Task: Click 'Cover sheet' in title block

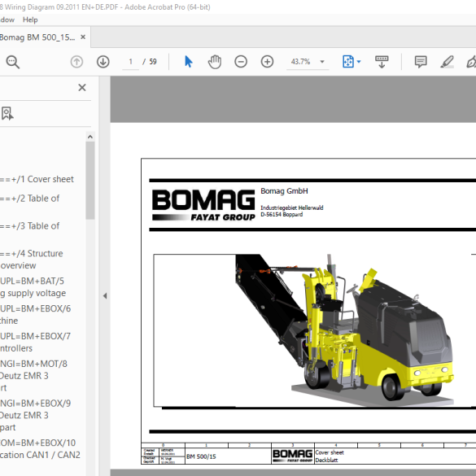Action: (x=330, y=452)
